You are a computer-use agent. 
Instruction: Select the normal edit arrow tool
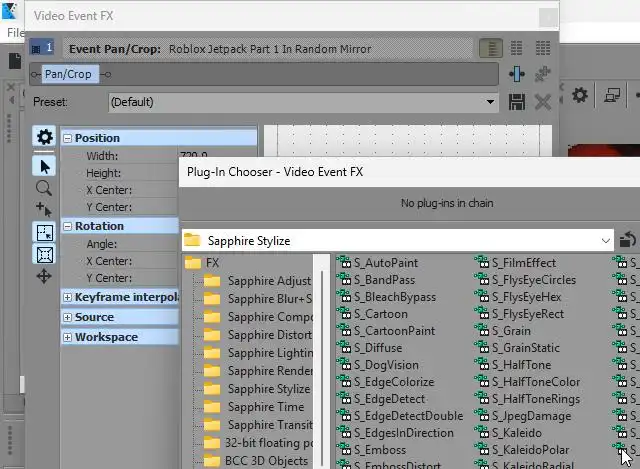(x=44, y=167)
